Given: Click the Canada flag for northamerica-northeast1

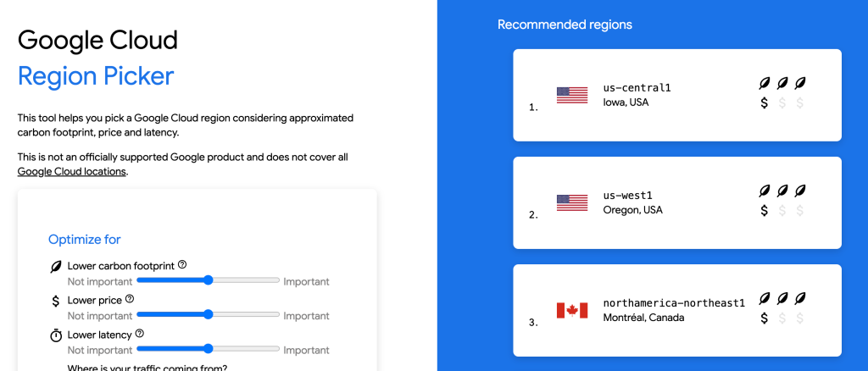Looking at the screenshot, I should pos(572,310).
